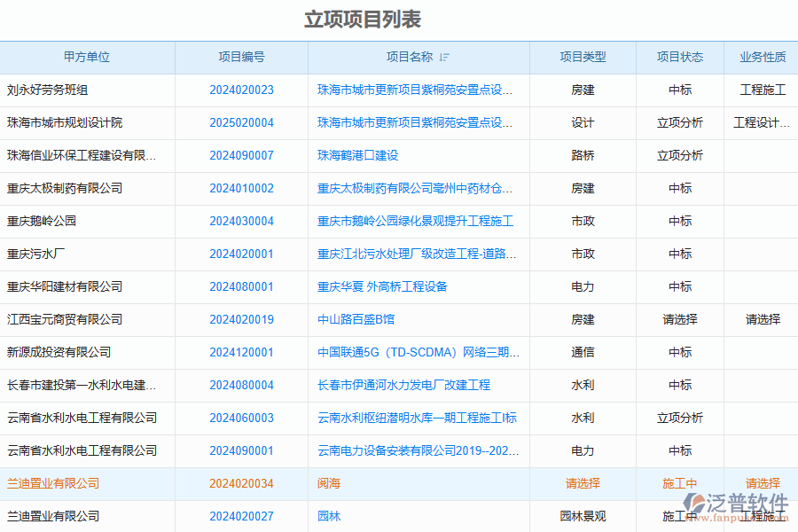Expand 请选择 project type in 阅海 row
The image size is (798, 532).
pos(583,484)
